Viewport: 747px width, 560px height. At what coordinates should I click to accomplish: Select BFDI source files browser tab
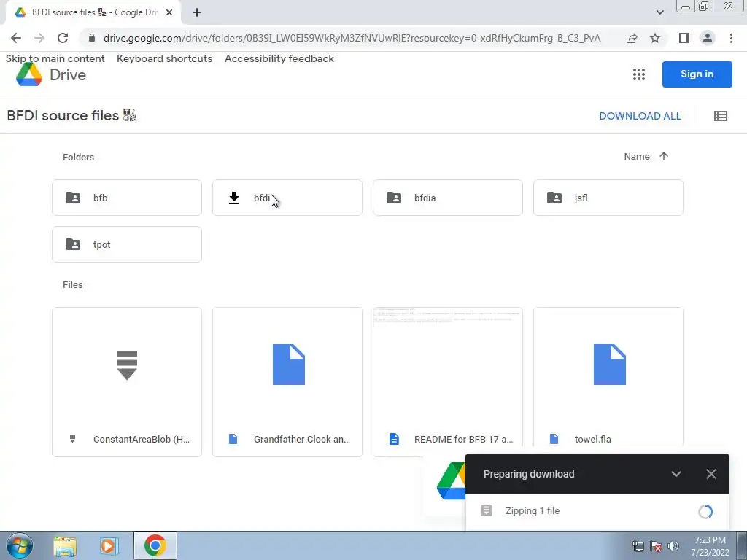tap(93, 12)
